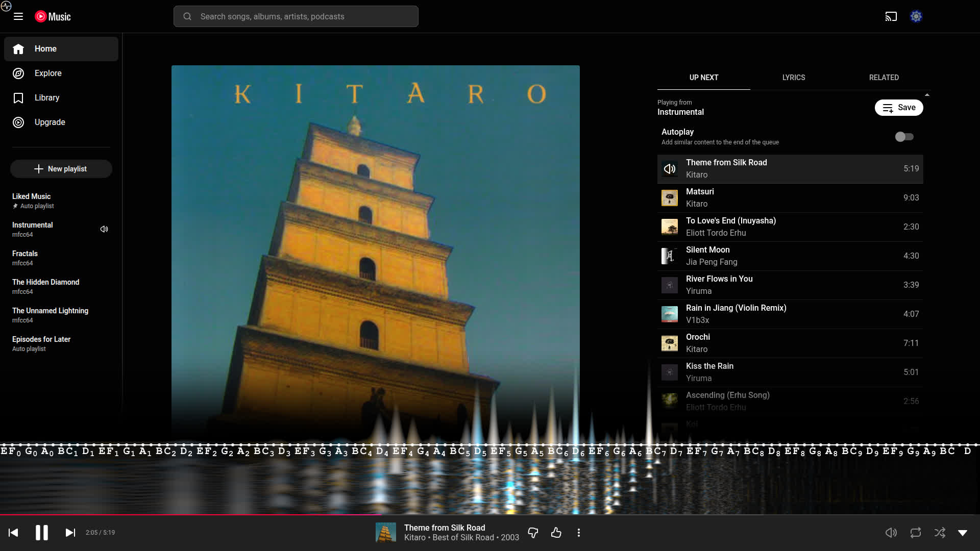This screenshot has width=980, height=551.
Task: Select the Orochi song title
Action: (x=698, y=337)
